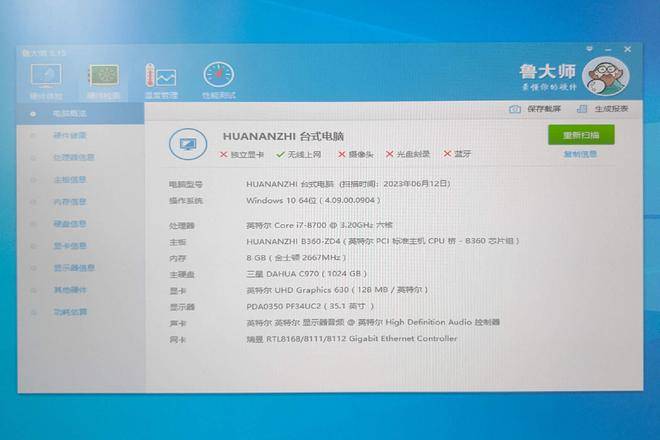Click 保存截屏 camera button
The width and height of the screenshot is (660, 440).
click(535, 109)
